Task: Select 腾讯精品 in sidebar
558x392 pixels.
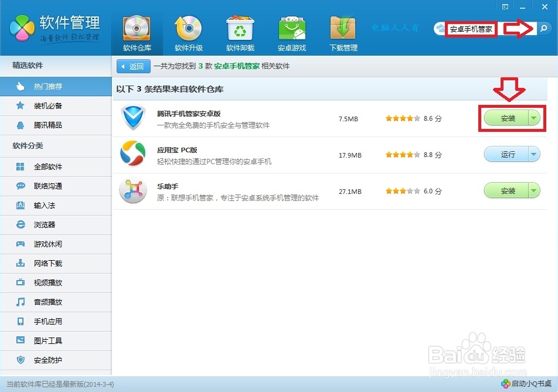Action: (x=56, y=125)
